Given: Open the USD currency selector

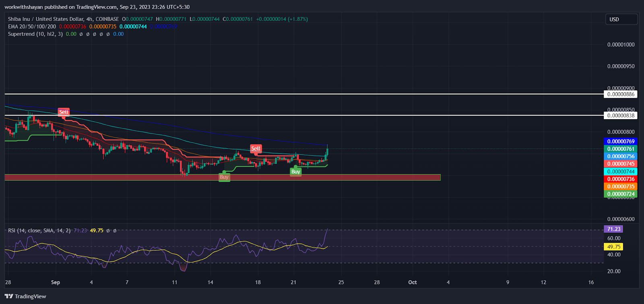Looking at the screenshot, I should click(621, 19).
